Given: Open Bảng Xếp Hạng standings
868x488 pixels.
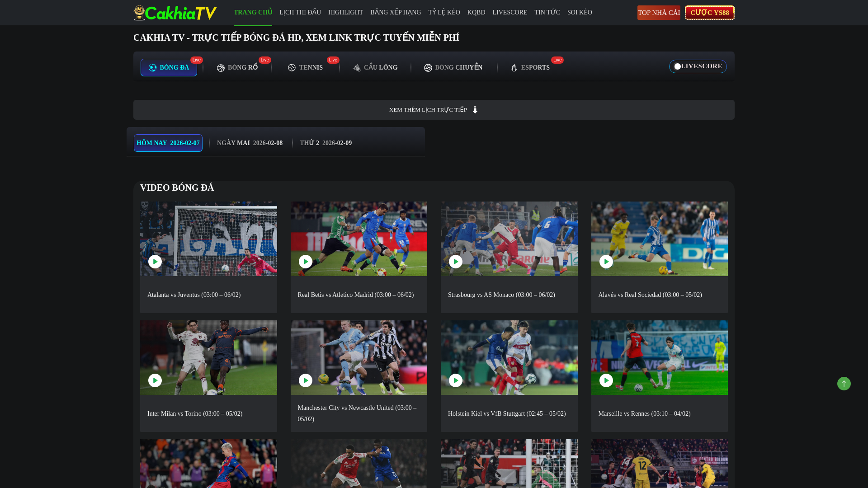Looking at the screenshot, I should point(396,12).
